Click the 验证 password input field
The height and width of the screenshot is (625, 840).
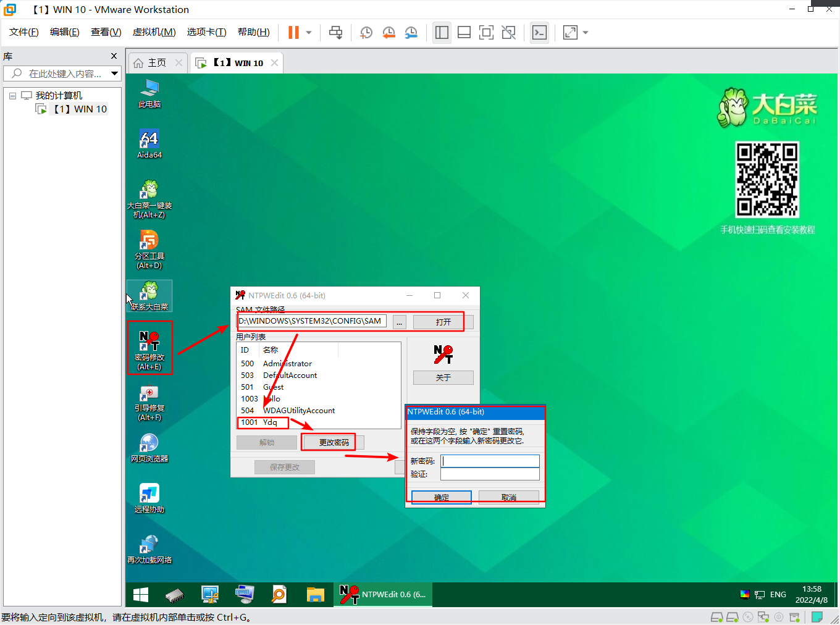490,474
